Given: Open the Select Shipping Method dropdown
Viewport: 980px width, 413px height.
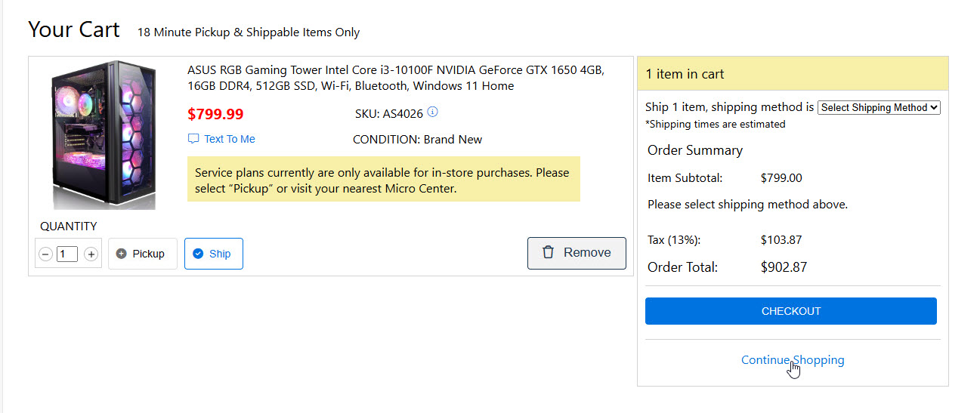Looking at the screenshot, I should [879, 108].
